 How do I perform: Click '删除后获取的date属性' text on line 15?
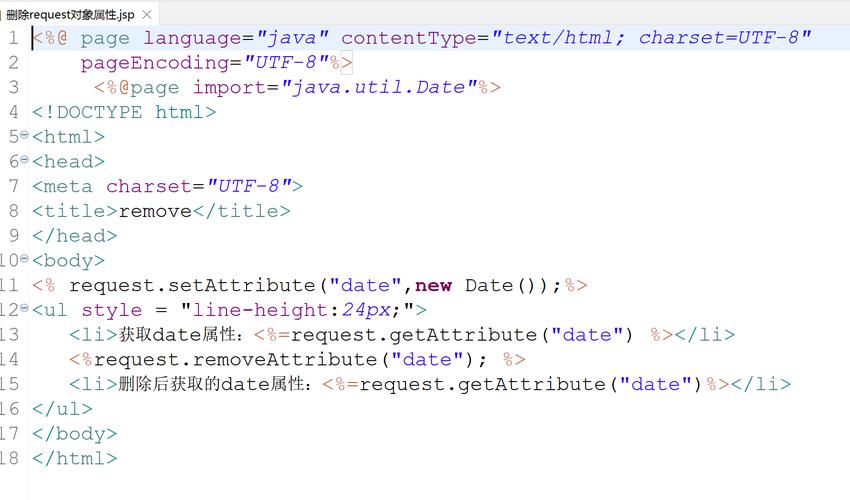point(211,384)
